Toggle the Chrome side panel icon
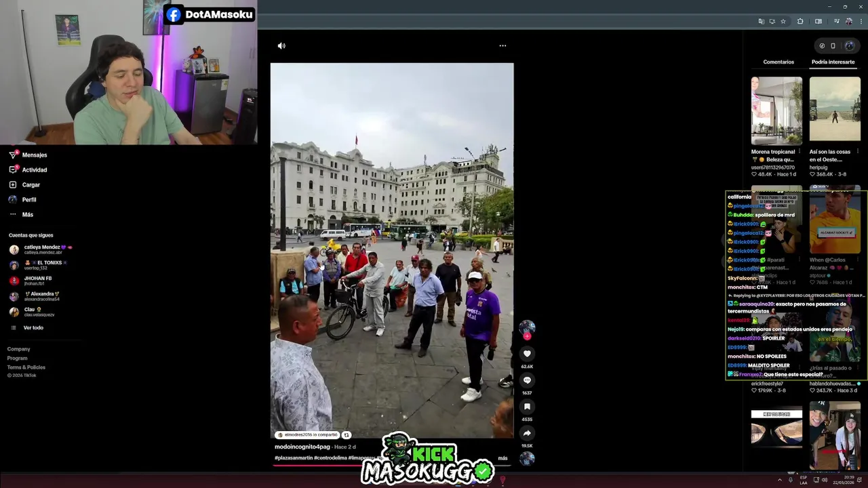 [818, 21]
